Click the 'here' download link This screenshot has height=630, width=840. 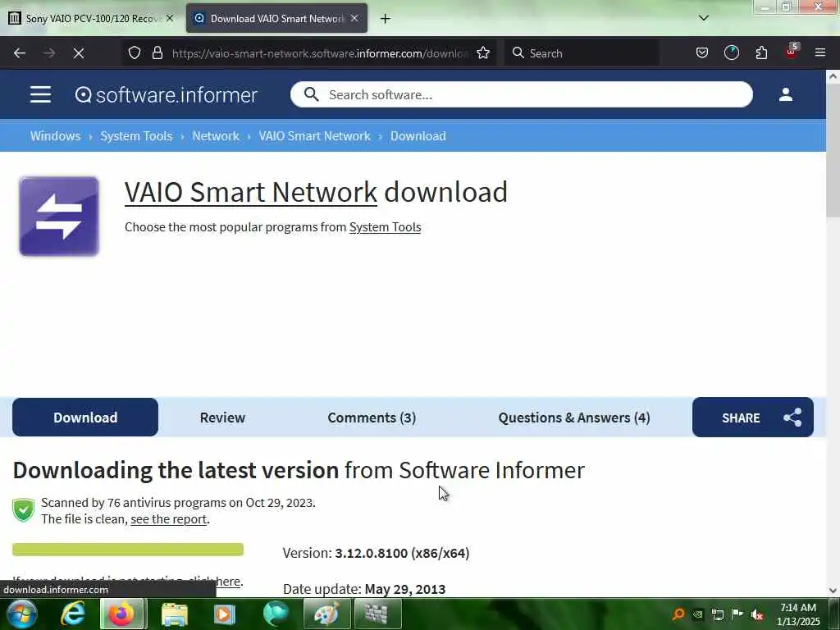[x=228, y=582]
